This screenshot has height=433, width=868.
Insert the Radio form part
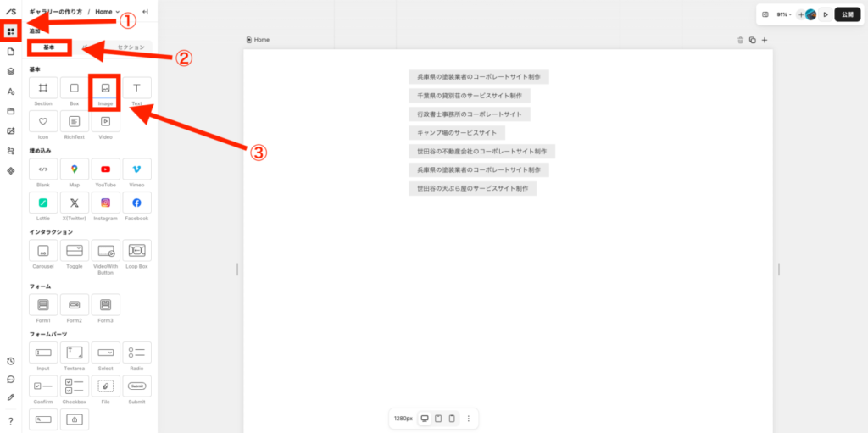(136, 353)
